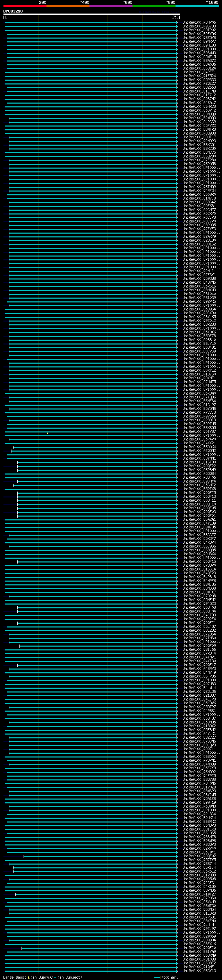Select the UniRef100_P31038 label
The width and height of the screenshot is (222, 980).
coord(199,959)
